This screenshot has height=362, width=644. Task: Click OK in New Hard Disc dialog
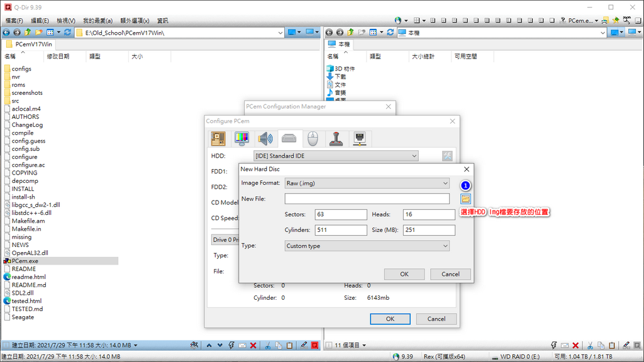[404, 274]
